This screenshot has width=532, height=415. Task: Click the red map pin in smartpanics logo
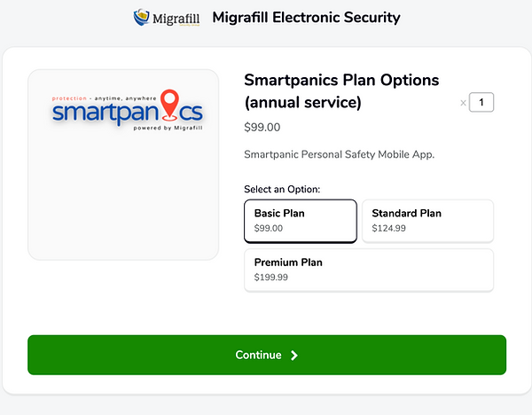click(x=169, y=104)
